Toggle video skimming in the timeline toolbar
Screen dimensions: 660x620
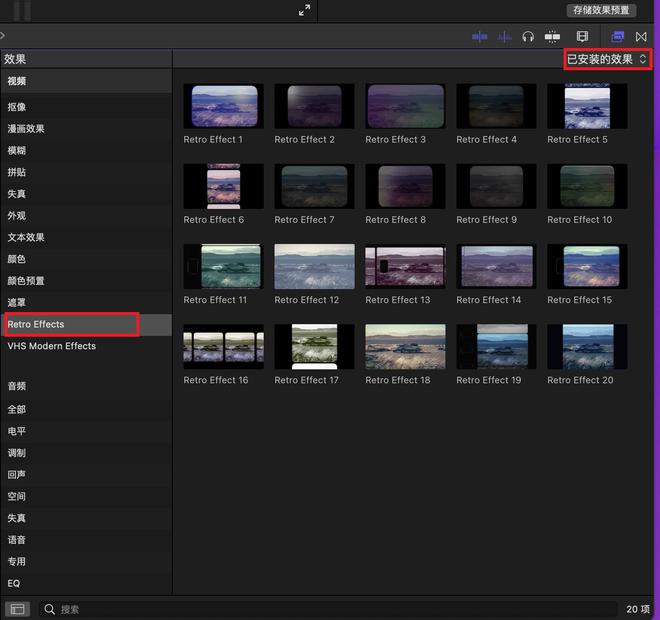click(480, 37)
